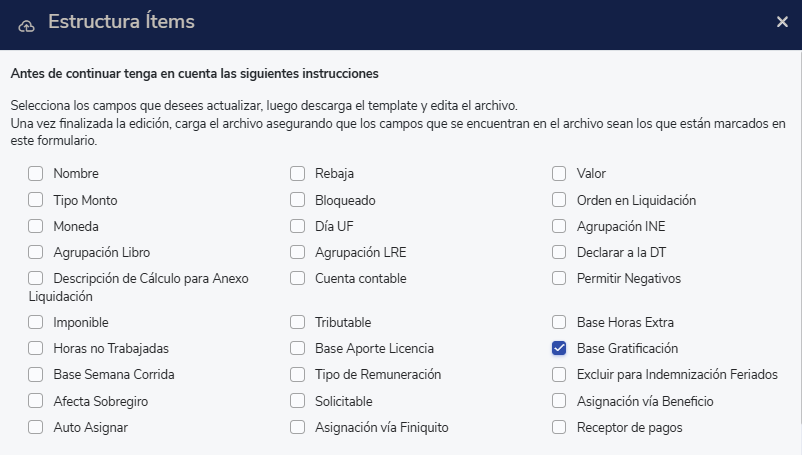802x455 pixels.
Task: Select the Imponible checkbox
Action: click(36, 322)
